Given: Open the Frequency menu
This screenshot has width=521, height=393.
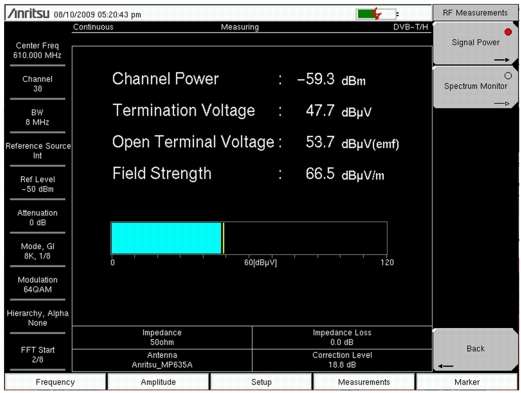Looking at the screenshot, I should click(55, 381).
